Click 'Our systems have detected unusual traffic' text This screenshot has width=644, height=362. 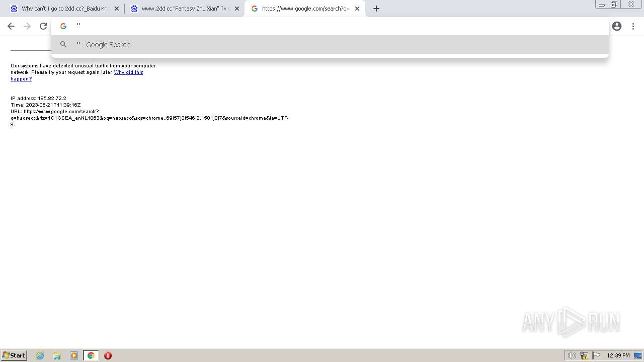click(x=83, y=66)
